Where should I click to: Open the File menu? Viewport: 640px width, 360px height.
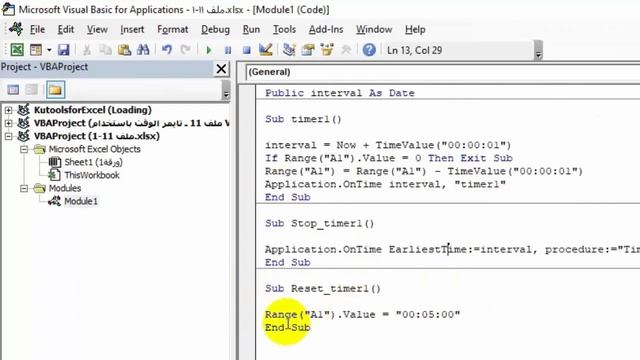click(38, 29)
